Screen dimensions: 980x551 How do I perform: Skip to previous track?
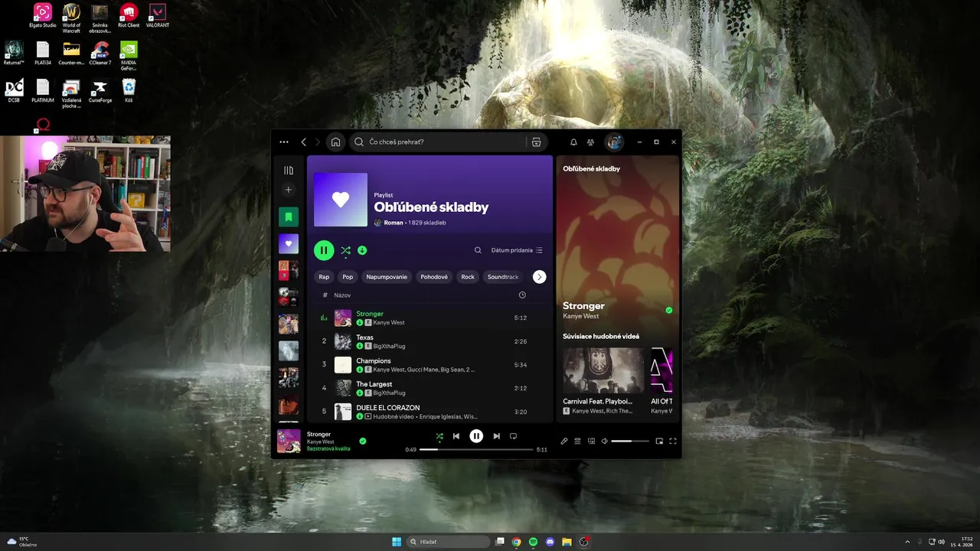click(456, 436)
